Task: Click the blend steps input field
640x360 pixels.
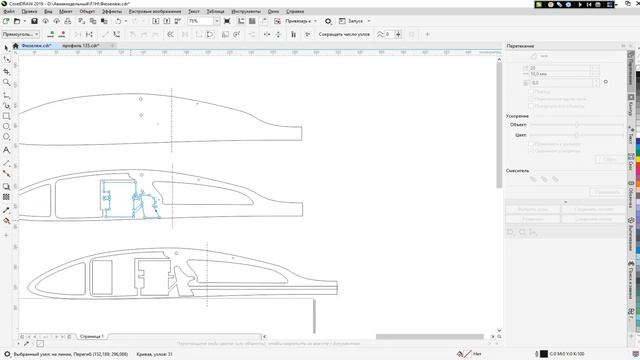Action: (560, 68)
